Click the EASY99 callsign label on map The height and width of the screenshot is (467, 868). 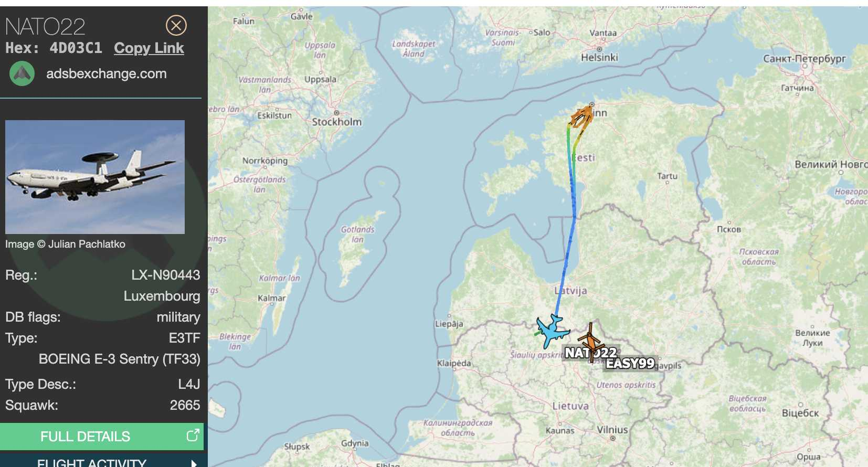tap(630, 363)
